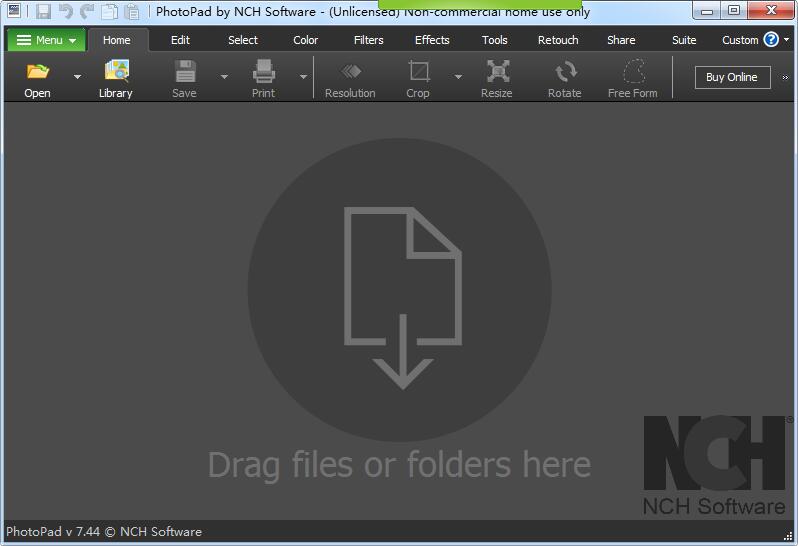The width and height of the screenshot is (798, 546).
Task: Select the Crop tool
Action: coord(418,73)
